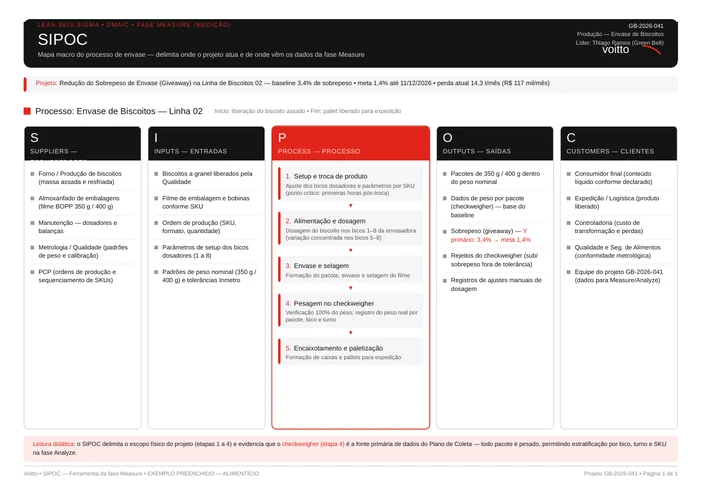
Task: Click the 'CUSTOMERS — CLIENTES' column header
Action: pos(619,143)
